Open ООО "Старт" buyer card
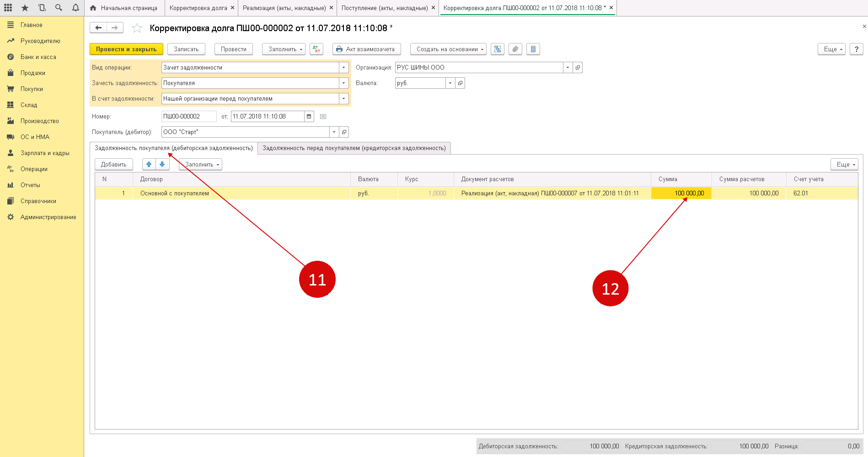The image size is (868, 457). tap(344, 132)
